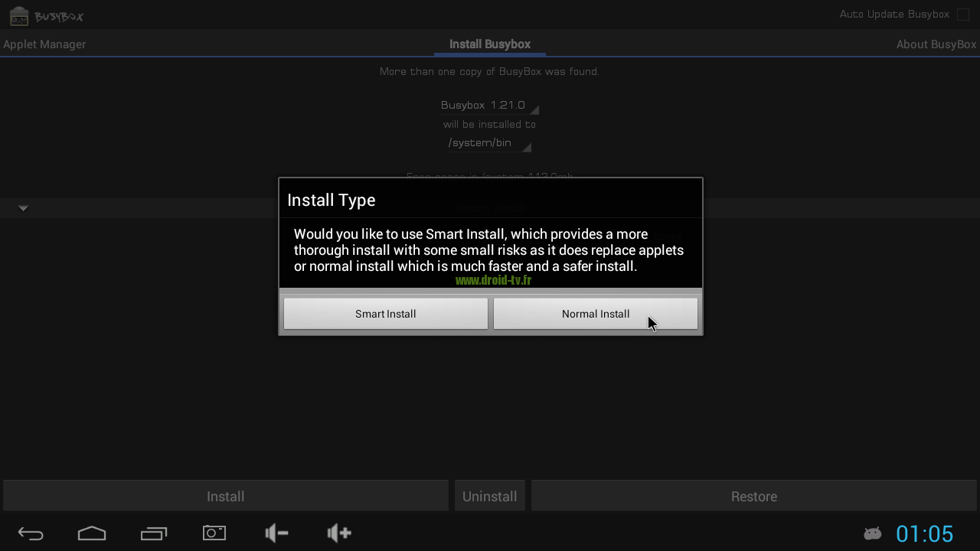
Task: Tap the screenshot camera icon
Action: coord(214,533)
